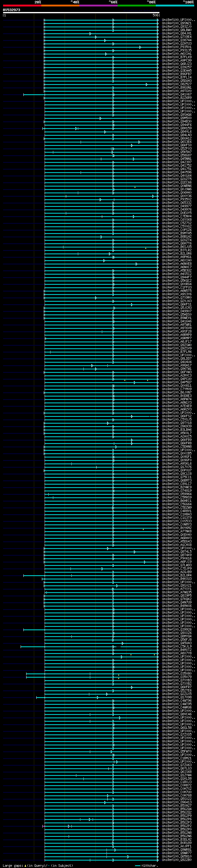
Task: Open hit UniRef100_Q39926
Action: (177, 629)
